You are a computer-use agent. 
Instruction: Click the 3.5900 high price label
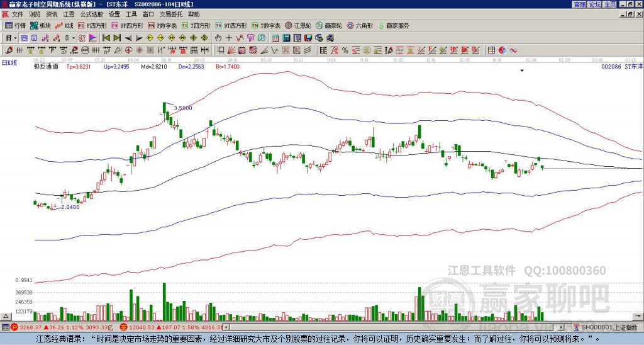(x=183, y=108)
